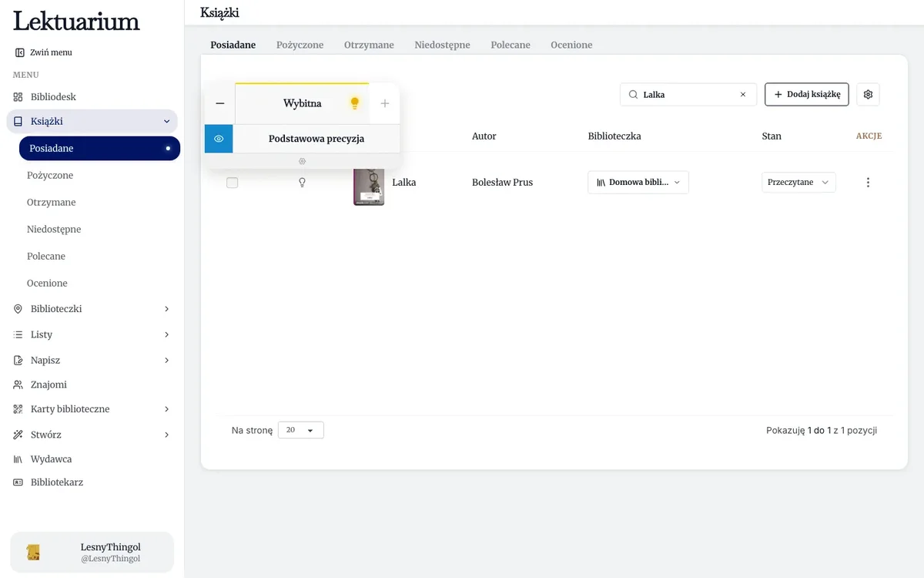The width and height of the screenshot is (924, 578).
Task: Click the plus button in the rating popup
Action: click(x=385, y=103)
